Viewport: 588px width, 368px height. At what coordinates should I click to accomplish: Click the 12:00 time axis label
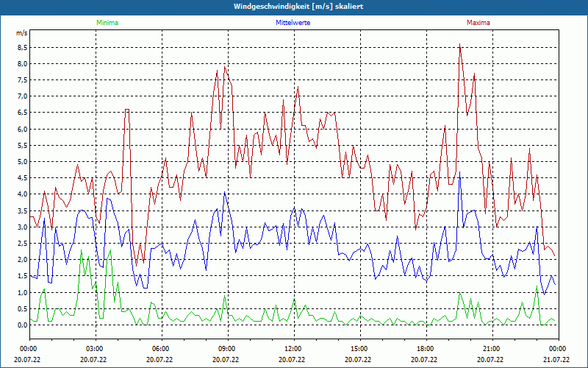(294, 349)
